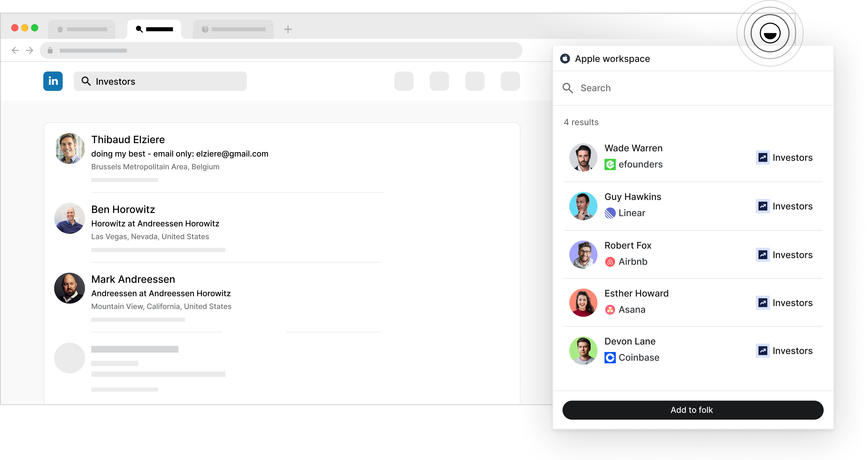868x460 pixels.
Task: Click the efounders company icon under Wade Warren
Action: tap(610, 165)
